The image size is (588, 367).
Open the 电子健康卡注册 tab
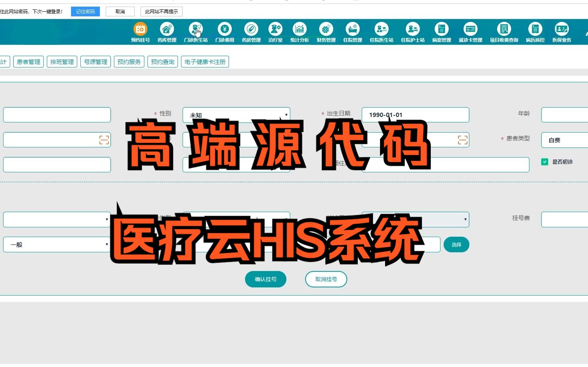(x=205, y=61)
